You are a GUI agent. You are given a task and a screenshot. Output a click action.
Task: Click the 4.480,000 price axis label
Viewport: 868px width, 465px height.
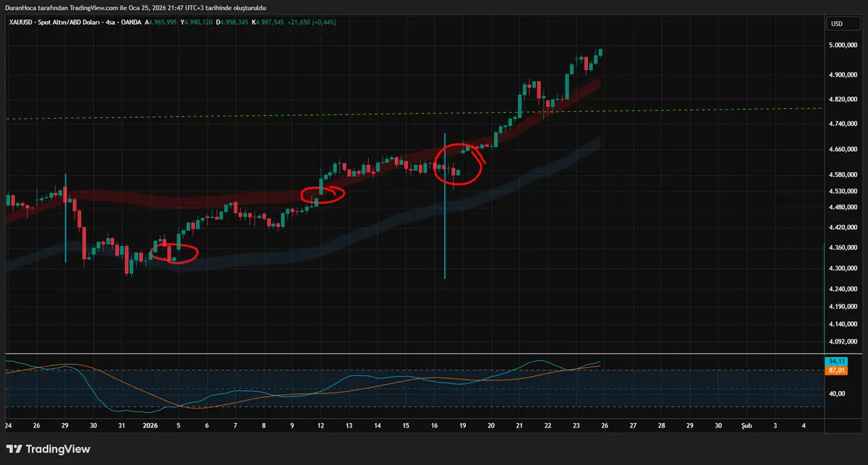[844, 208]
